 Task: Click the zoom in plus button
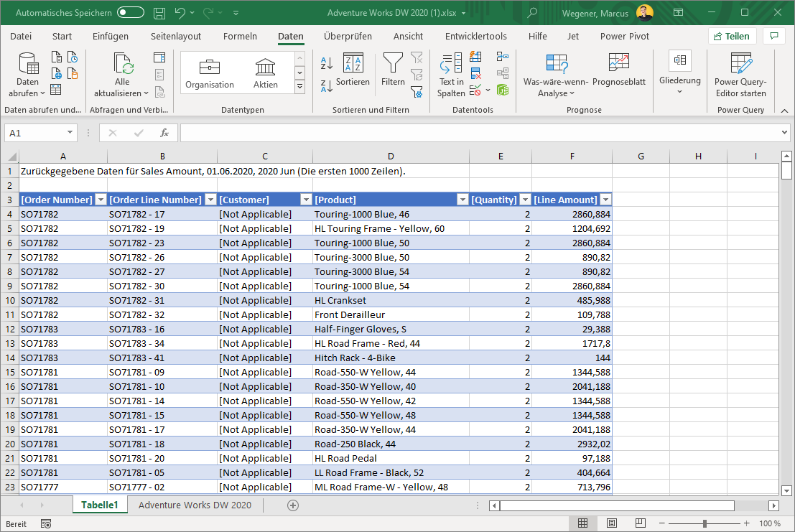(x=746, y=523)
